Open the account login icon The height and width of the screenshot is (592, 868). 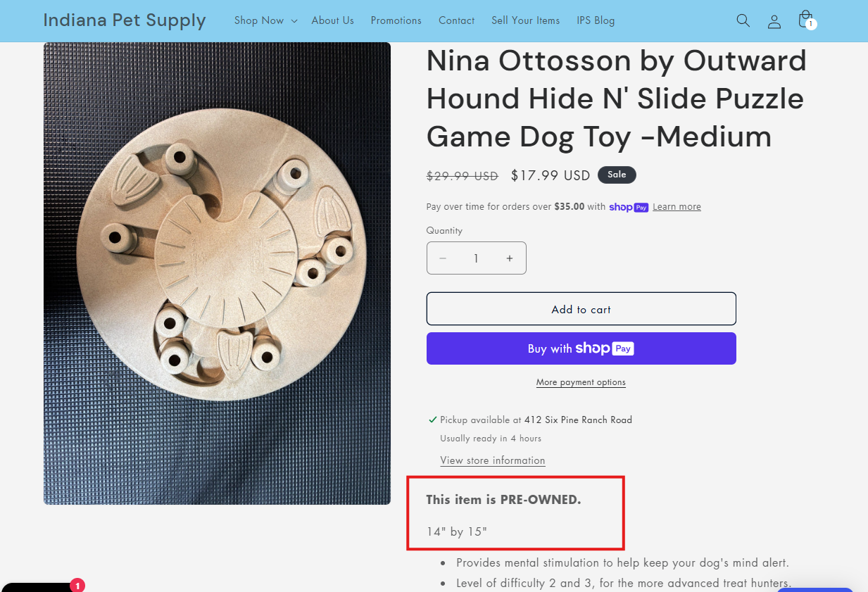pyautogui.click(x=774, y=21)
